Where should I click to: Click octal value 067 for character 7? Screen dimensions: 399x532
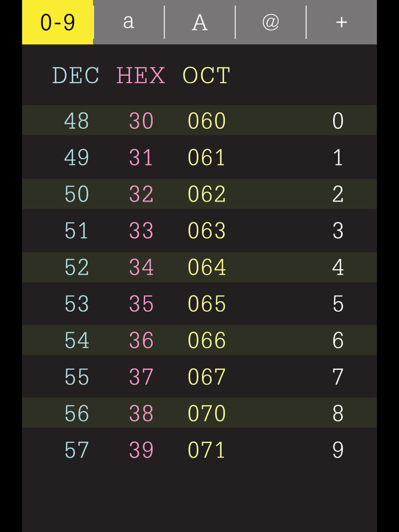tap(206, 377)
